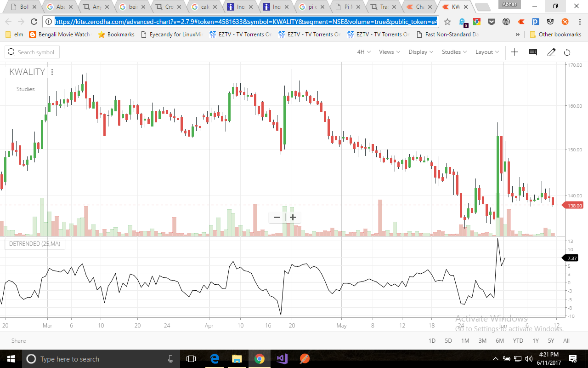
Task: Click the Ghostery ghost extension icon
Action: tap(463, 22)
